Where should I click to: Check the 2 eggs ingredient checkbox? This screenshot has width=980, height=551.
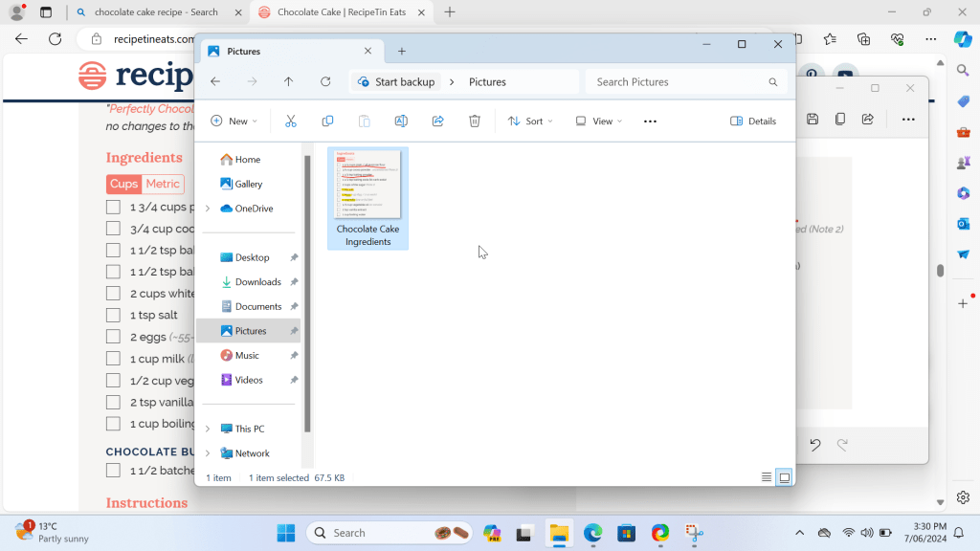pos(113,337)
